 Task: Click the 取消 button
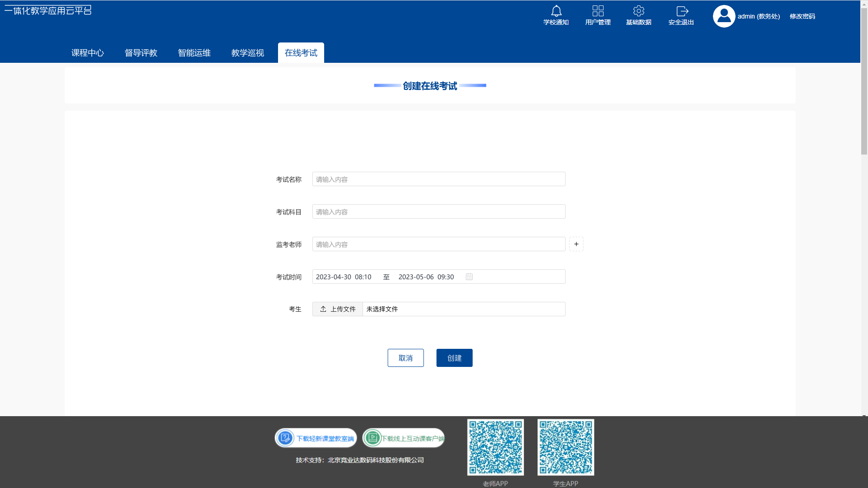pyautogui.click(x=406, y=358)
